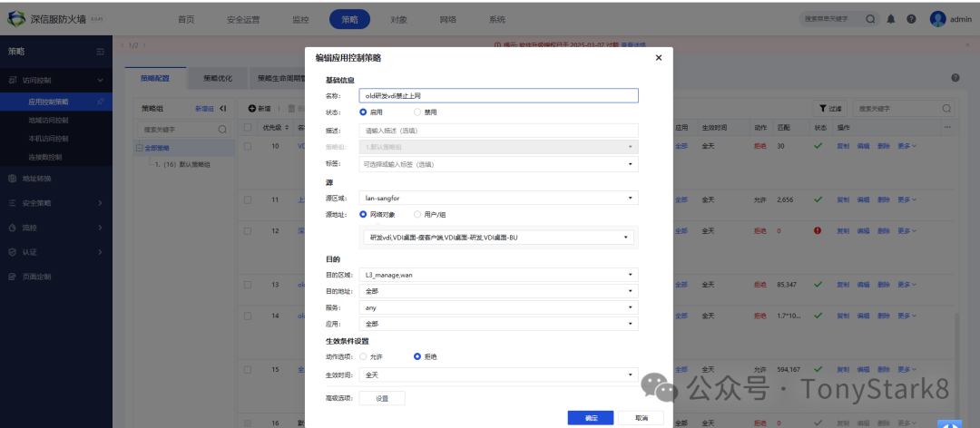Click the Sangfor firewall logo
This screenshot has width=980, height=428.
coord(17,19)
